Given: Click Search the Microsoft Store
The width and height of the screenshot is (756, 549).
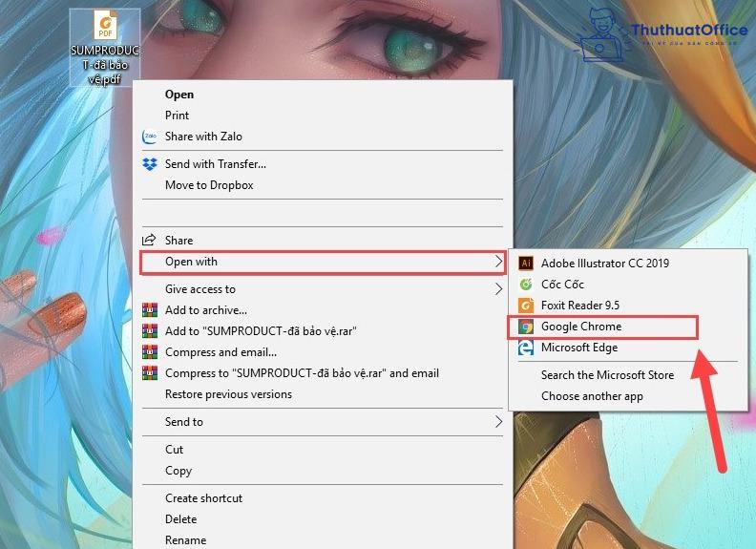Looking at the screenshot, I should point(607,375).
